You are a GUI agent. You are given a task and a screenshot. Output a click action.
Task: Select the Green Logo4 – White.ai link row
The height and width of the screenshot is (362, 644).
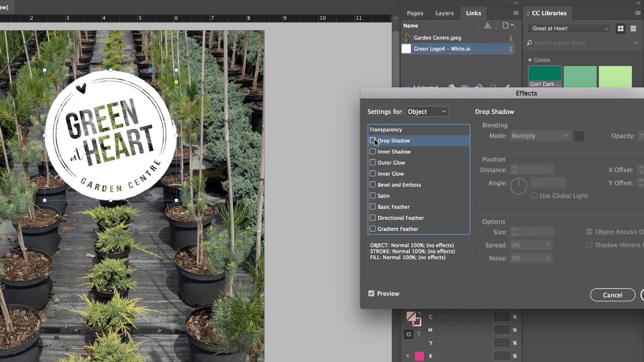point(458,49)
